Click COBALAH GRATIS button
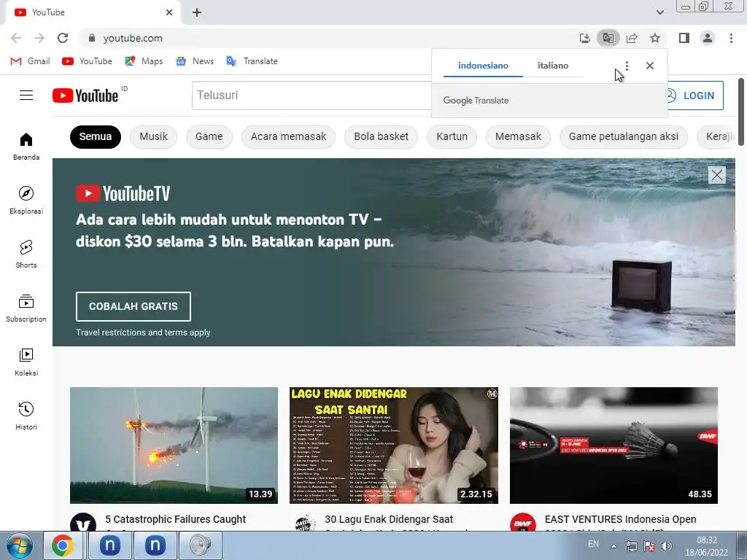Screen dimensions: 747x560 pos(133,307)
